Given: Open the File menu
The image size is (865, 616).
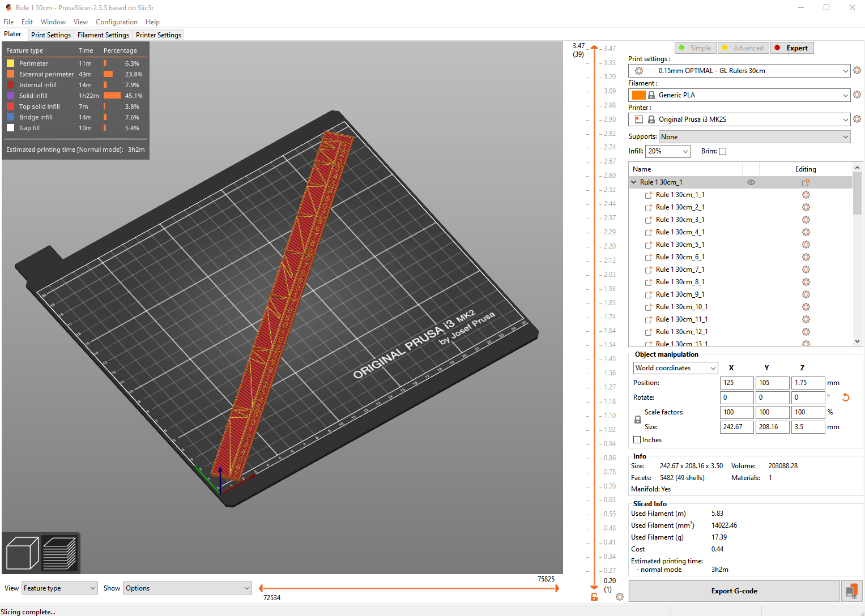Looking at the screenshot, I should 8,22.
